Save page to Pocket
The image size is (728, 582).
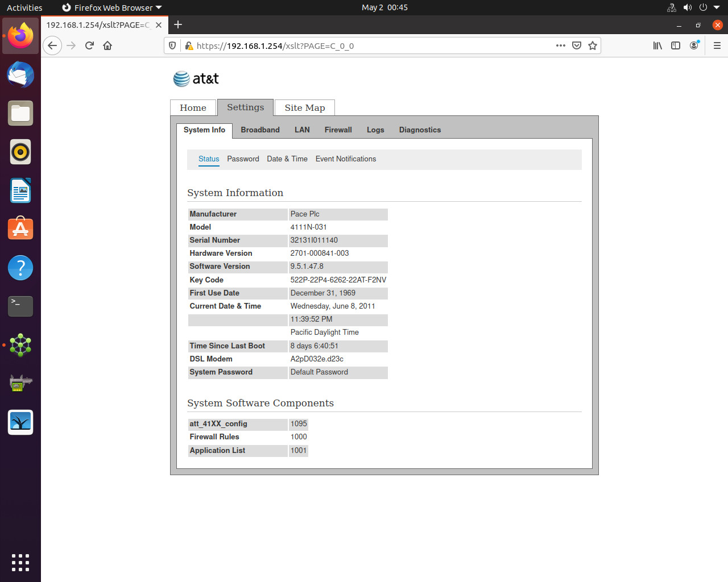click(577, 45)
